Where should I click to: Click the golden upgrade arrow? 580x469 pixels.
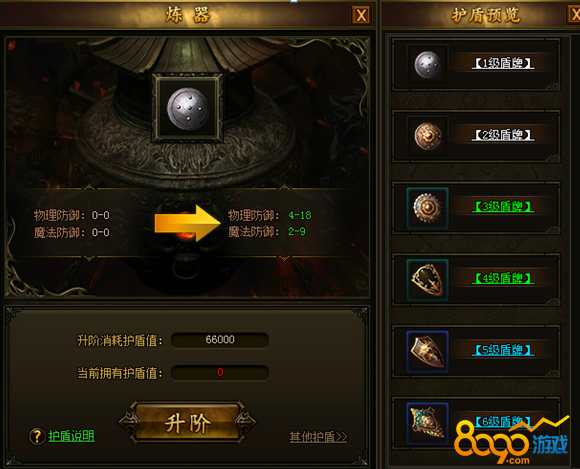(x=188, y=223)
